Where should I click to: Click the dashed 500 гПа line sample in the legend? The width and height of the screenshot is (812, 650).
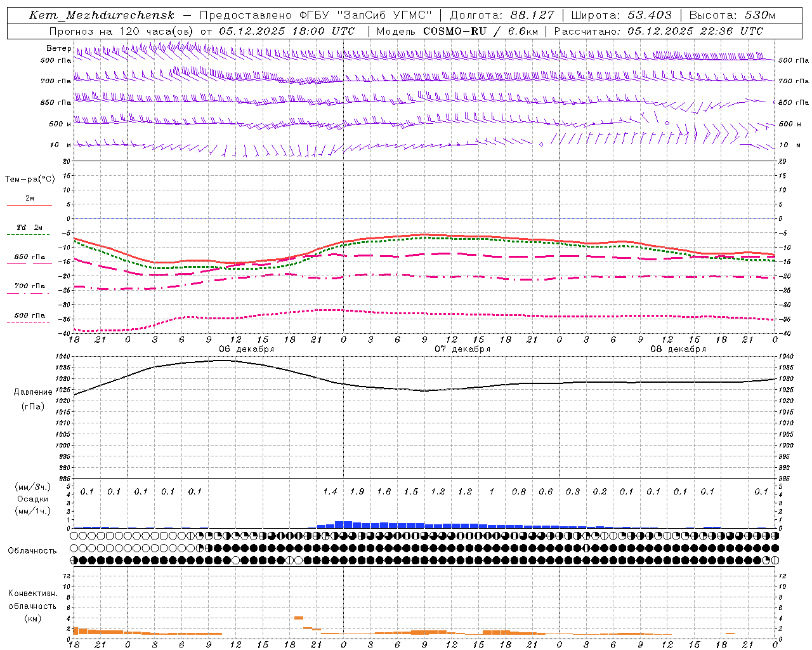click(x=29, y=322)
